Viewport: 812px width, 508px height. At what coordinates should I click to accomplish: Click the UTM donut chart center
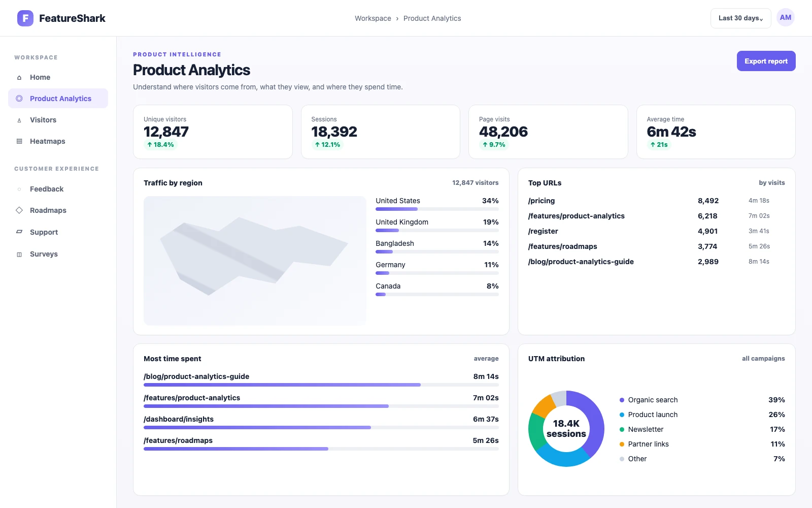[566, 429]
